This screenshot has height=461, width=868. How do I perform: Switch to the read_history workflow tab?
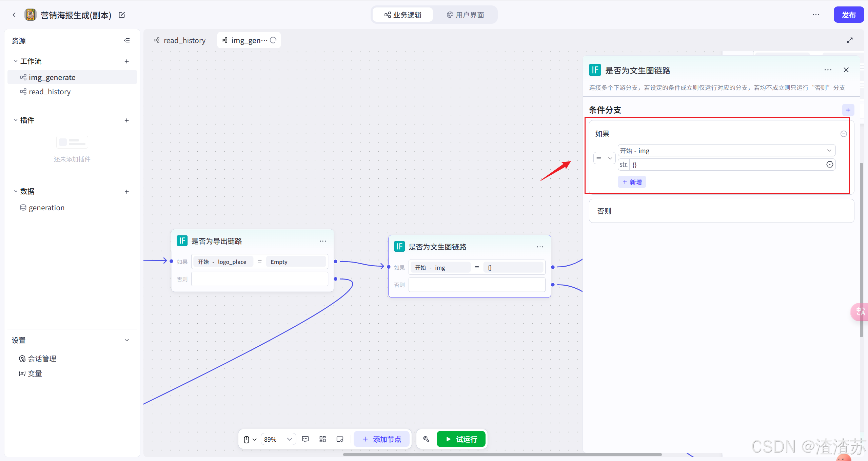coord(180,40)
